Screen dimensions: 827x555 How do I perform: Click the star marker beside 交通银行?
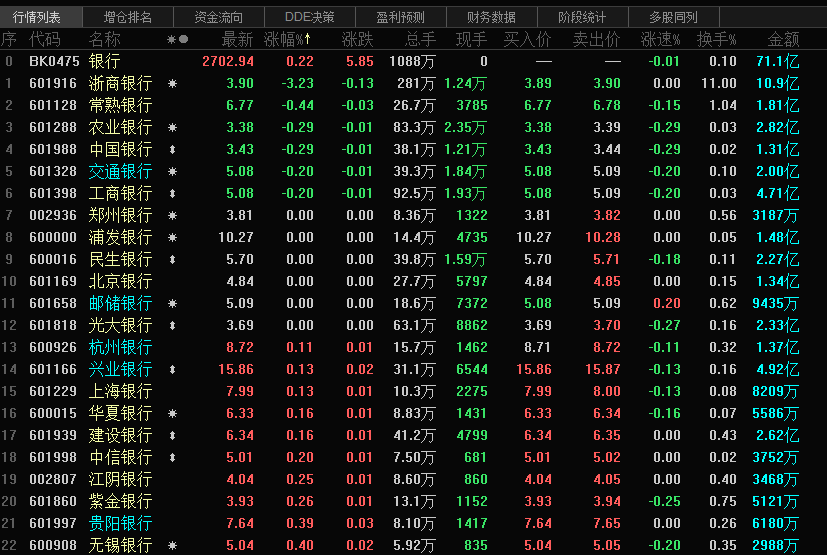point(172,171)
